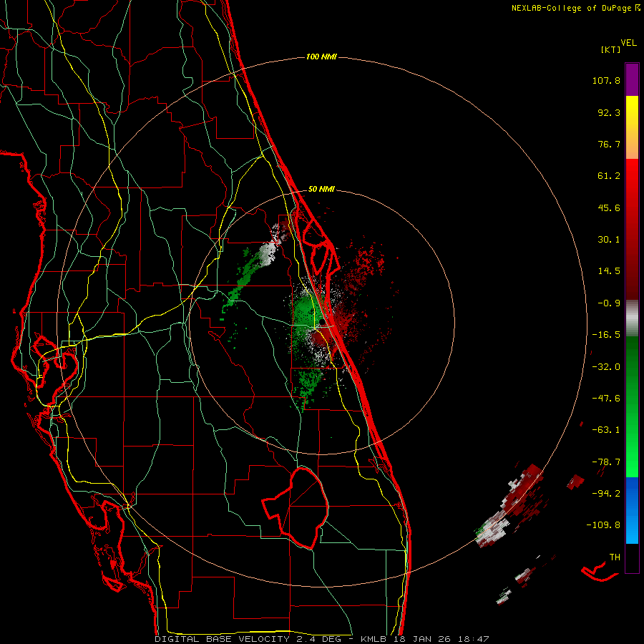Click the 50 NMI range ring label
The height and width of the screenshot is (644, 644).
(x=321, y=189)
